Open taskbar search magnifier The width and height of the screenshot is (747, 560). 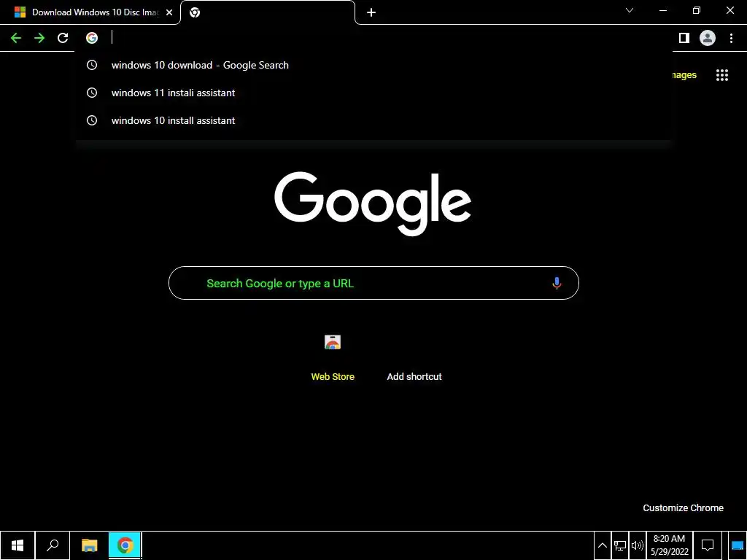pyautogui.click(x=53, y=545)
